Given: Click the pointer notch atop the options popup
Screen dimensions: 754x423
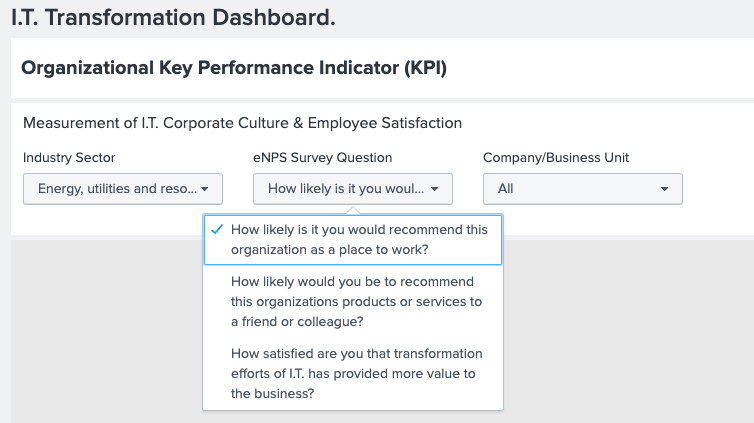Looking at the screenshot, I should click(x=352, y=210).
